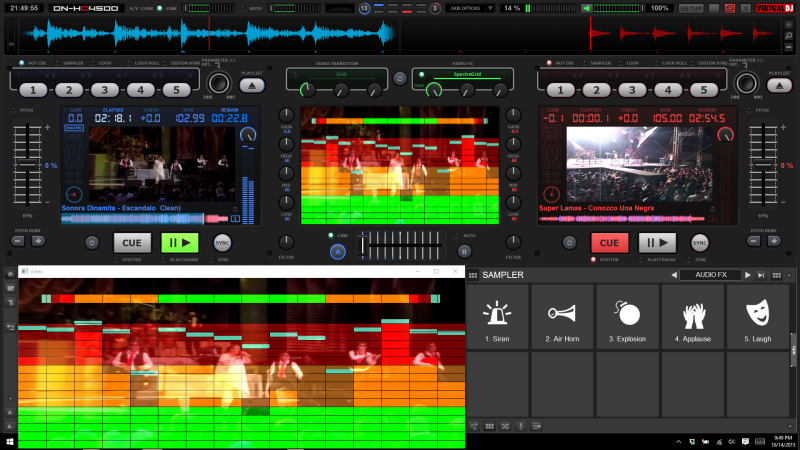Trigger the Air Horn sample pad
Screen dimensions: 800x450
pos(562,316)
